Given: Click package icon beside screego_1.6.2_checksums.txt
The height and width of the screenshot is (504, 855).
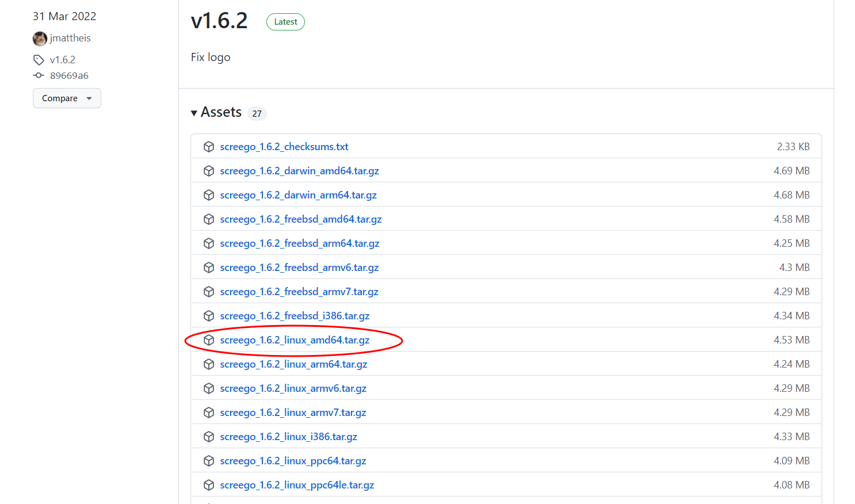Looking at the screenshot, I should [x=209, y=147].
